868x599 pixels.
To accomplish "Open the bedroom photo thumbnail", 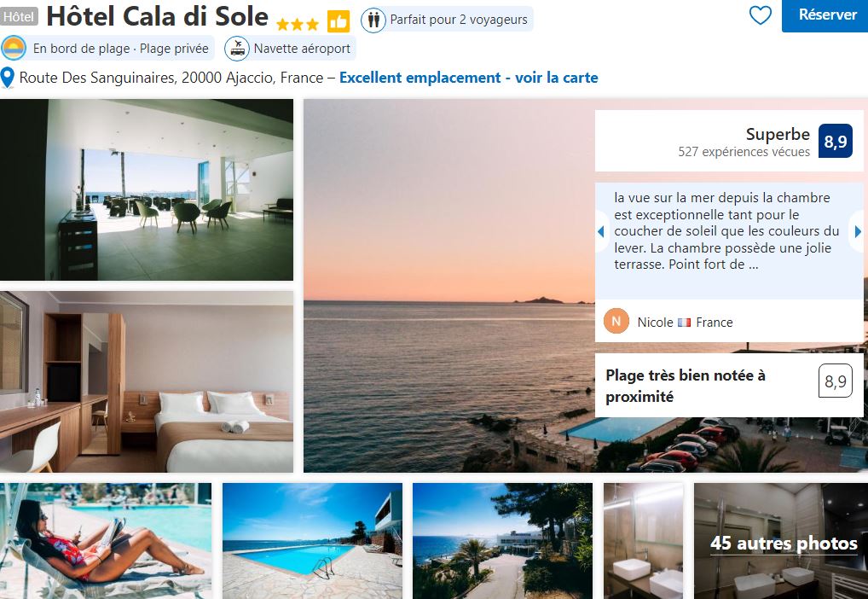I will tap(147, 381).
